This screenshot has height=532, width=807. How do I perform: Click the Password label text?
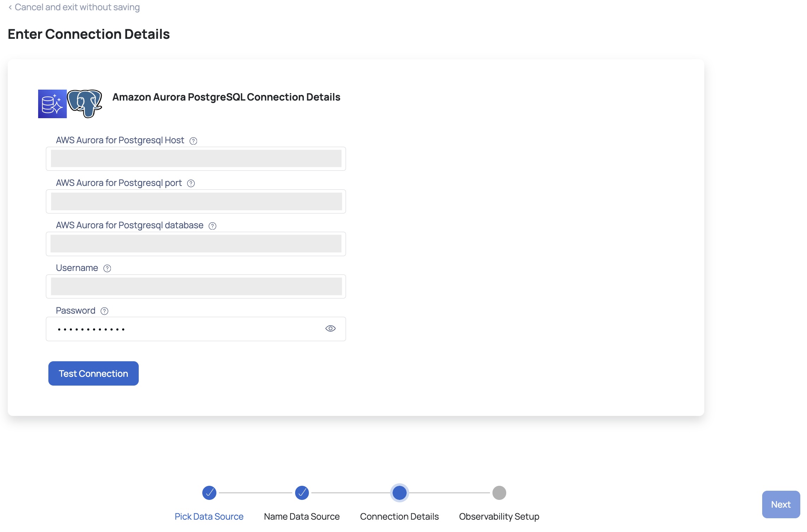76,311
